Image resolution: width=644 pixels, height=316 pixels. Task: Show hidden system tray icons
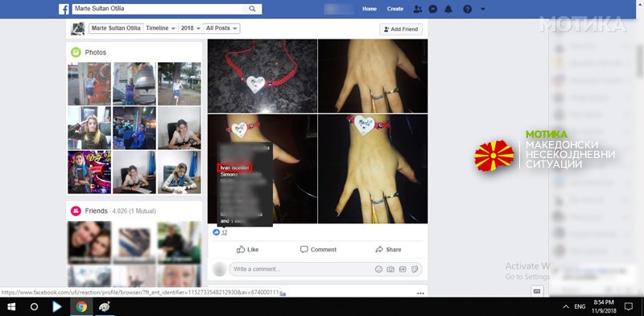click(566, 306)
